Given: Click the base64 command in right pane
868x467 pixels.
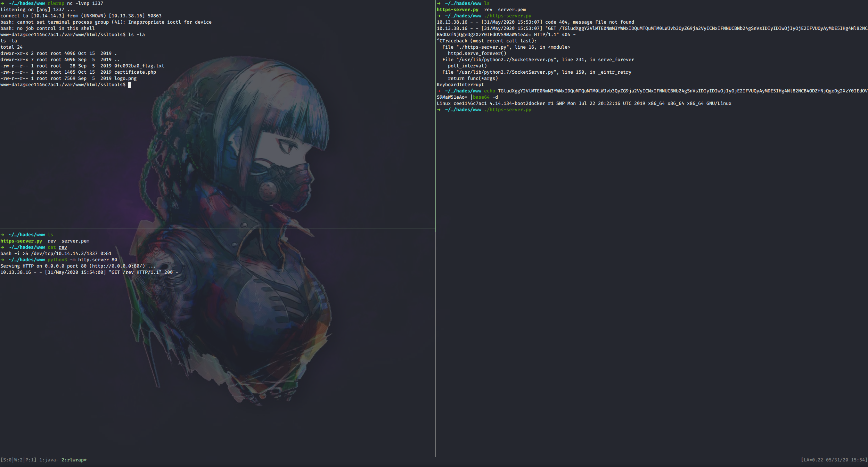Looking at the screenshot, I should 481,97.
